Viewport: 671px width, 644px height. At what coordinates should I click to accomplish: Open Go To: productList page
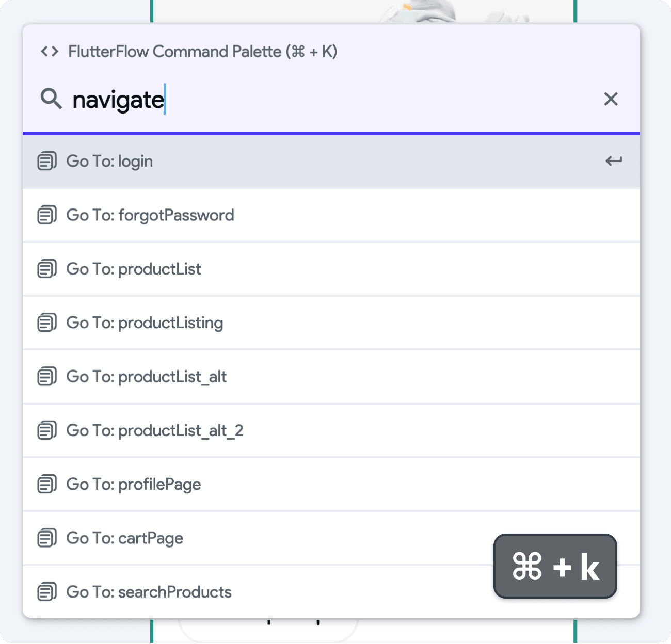(134, 269)
